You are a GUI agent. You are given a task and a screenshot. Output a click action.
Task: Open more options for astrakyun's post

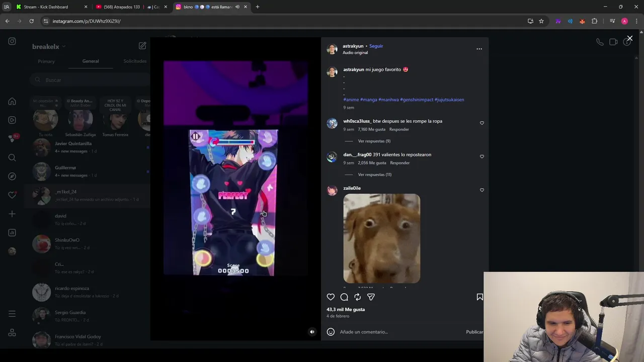click(x=479, y=49)
